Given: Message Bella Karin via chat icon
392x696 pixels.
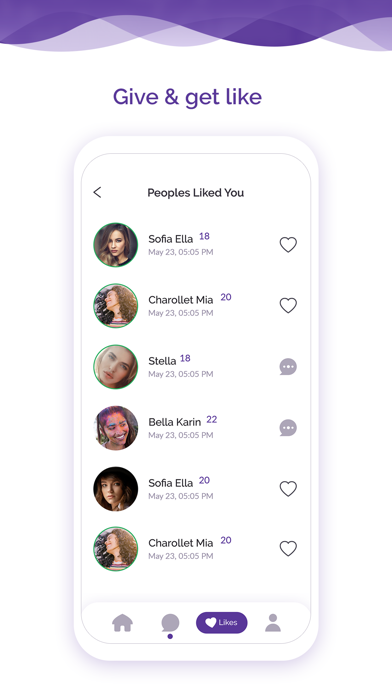Looking at the screenshot, I should (288, 428).
